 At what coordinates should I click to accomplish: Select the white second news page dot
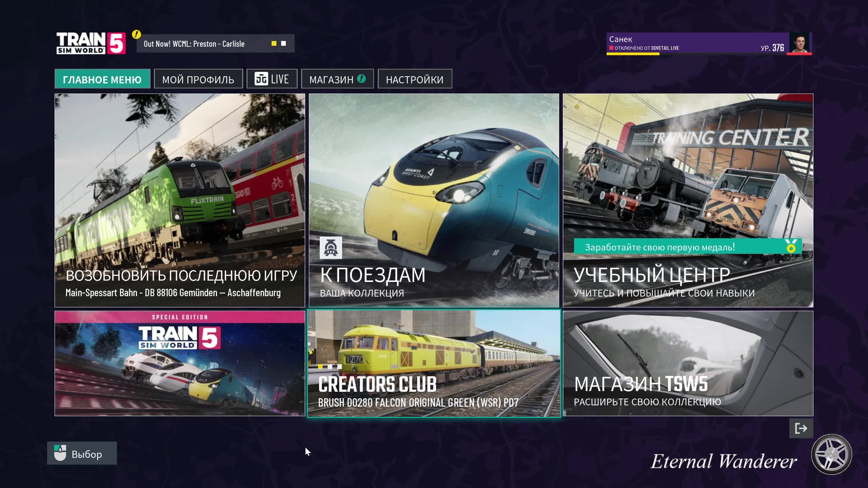pos(283,43)
